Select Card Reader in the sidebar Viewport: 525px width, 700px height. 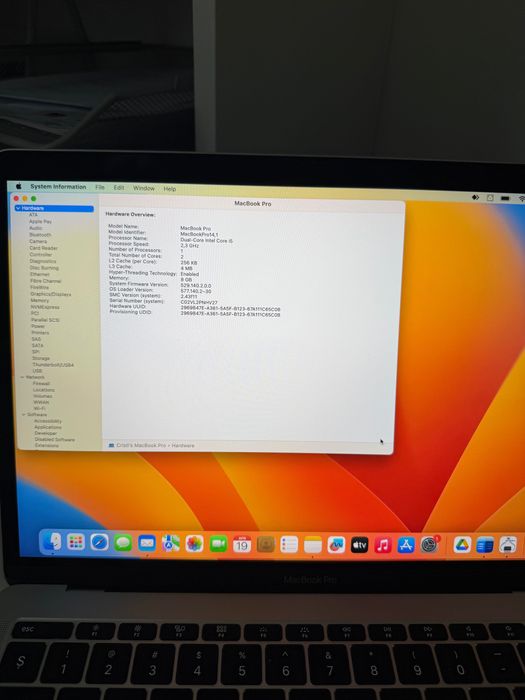click(x=44, y=248)
